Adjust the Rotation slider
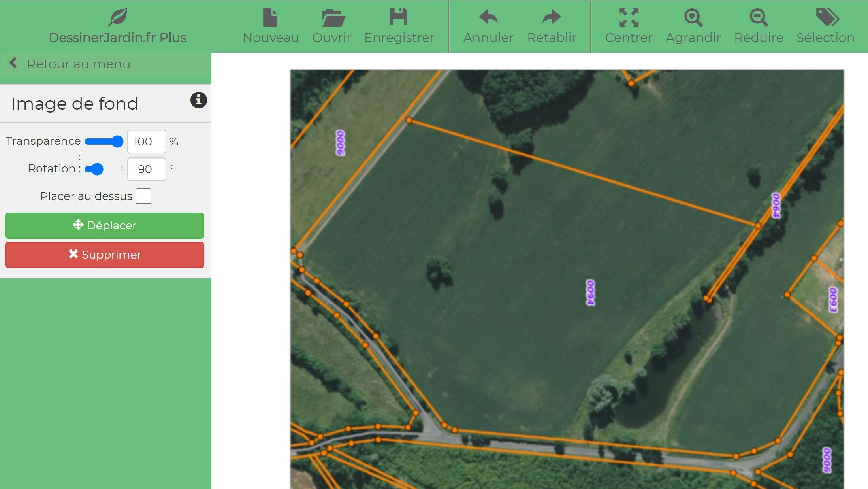868x489 pixels. [x=104, y=169]
